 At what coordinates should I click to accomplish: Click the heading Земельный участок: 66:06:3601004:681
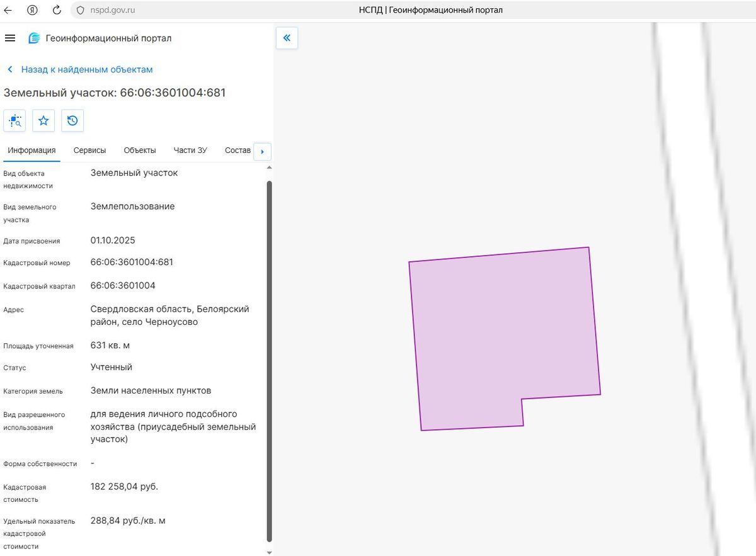pos(115,93)
